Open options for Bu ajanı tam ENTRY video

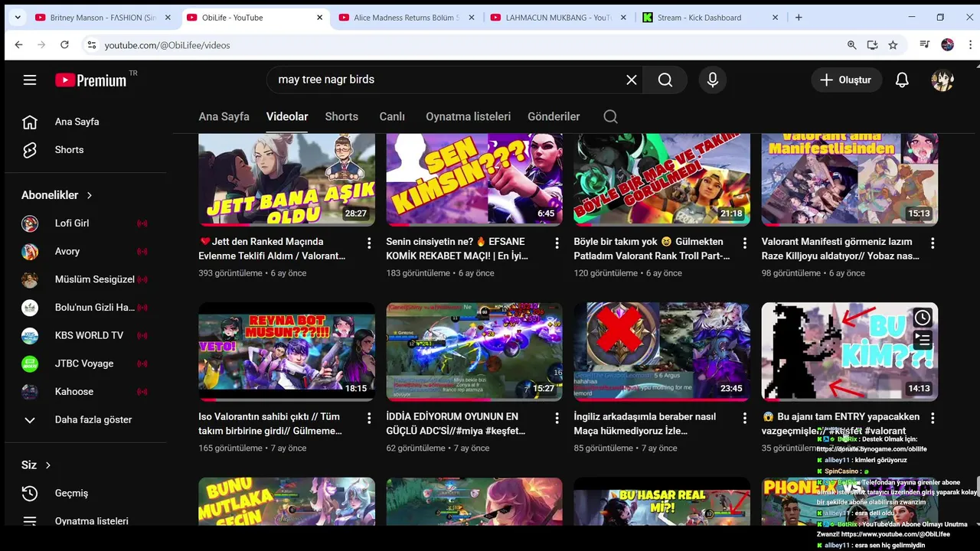933,418
